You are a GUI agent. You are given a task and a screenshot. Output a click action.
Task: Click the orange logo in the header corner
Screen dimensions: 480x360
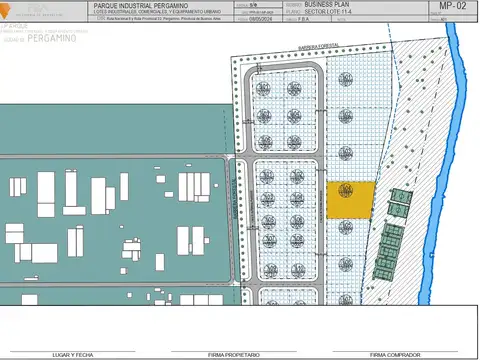5,12
